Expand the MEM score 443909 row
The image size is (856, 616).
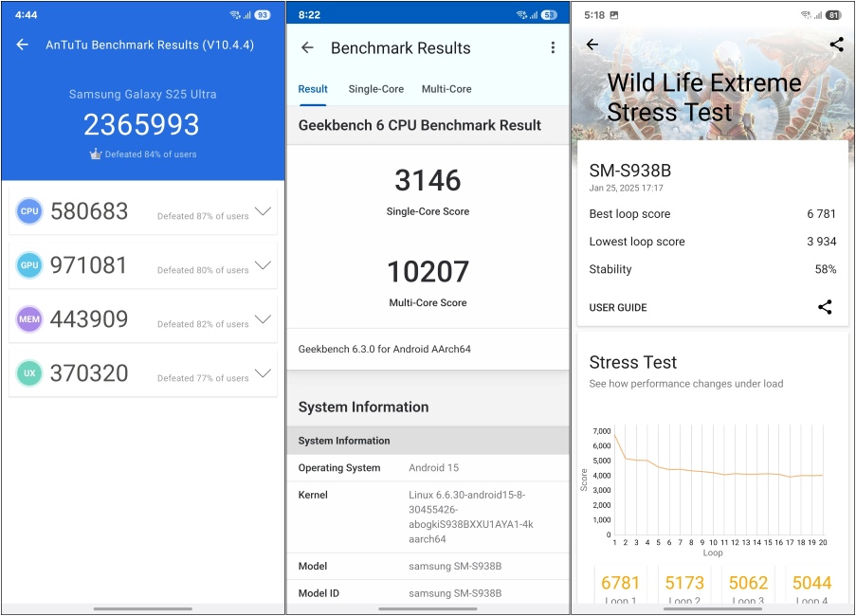click(x=263, y=319)
